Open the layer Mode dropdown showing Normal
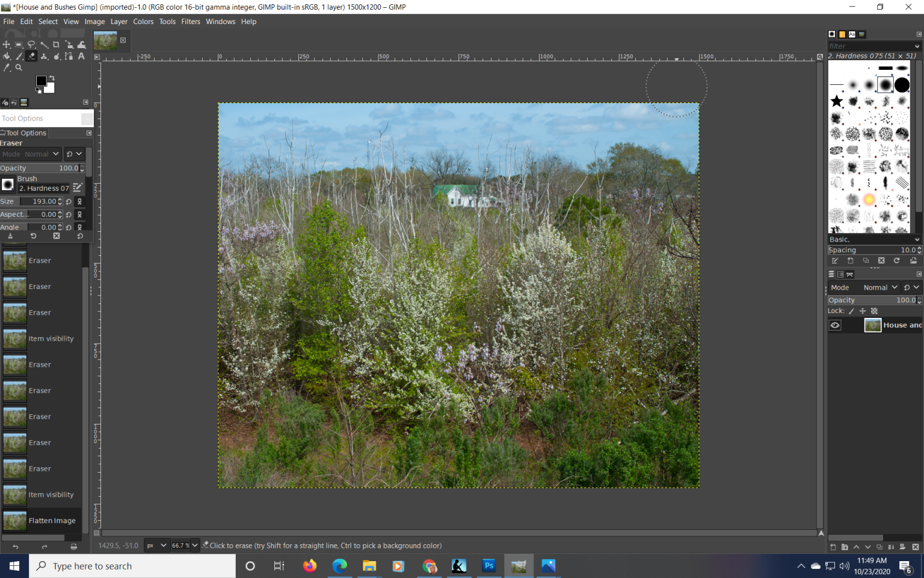Screen dimensions: 924x578 tap(879, 287)
